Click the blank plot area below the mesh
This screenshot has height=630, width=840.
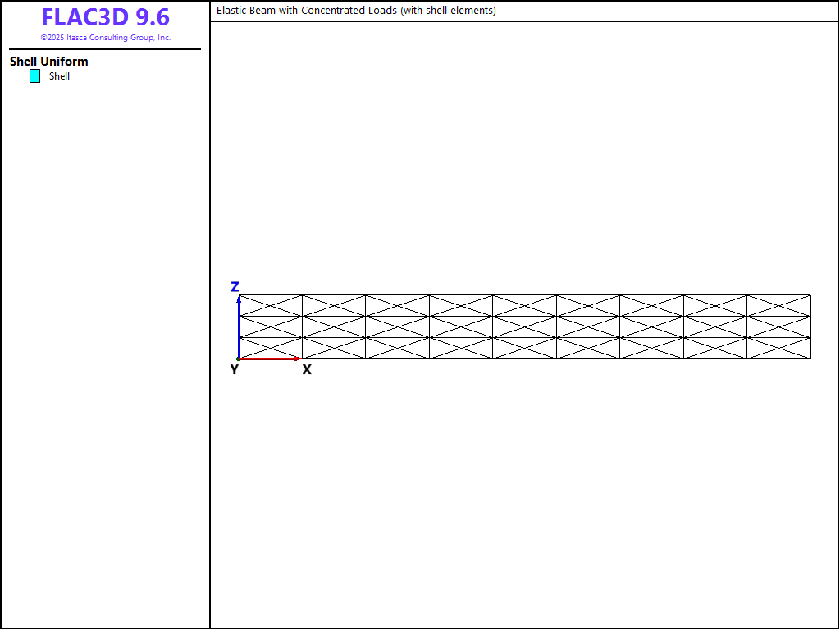pyautogui.click(x=525, y=492)
